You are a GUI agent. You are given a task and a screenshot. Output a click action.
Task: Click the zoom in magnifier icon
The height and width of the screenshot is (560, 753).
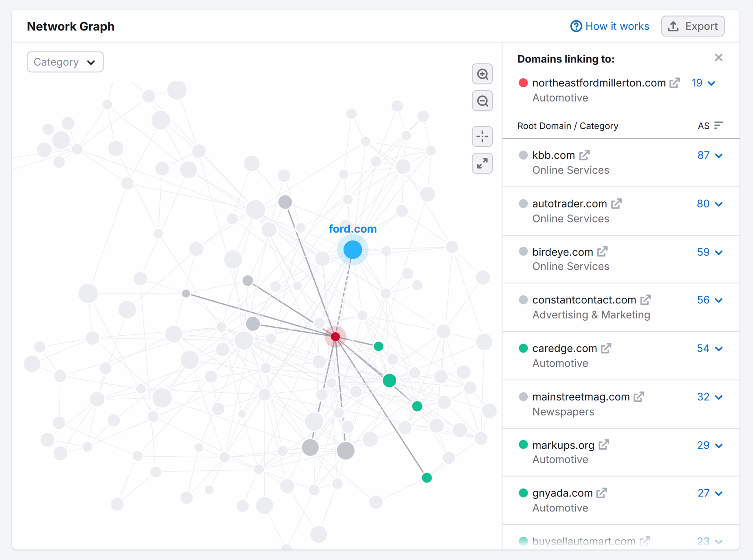pos(482,74)
